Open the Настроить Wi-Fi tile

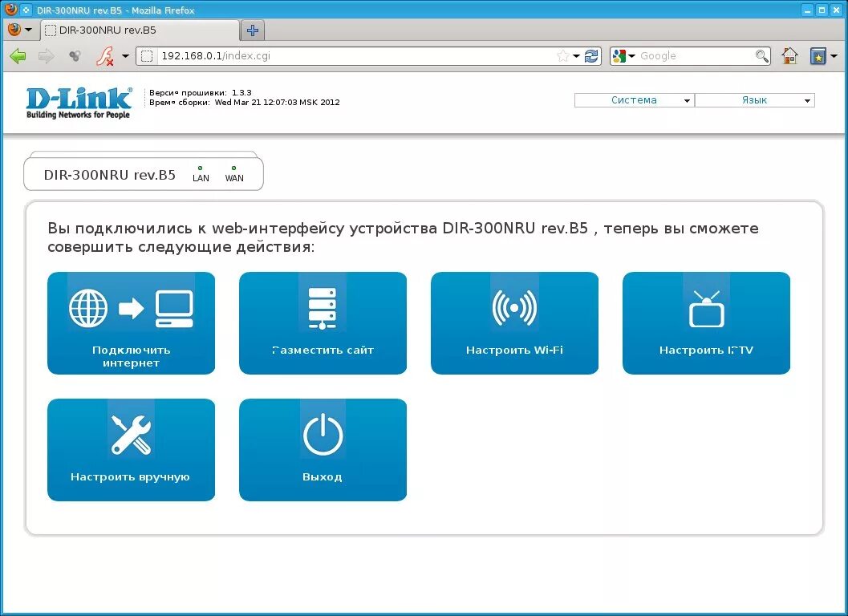click(514, 323)
